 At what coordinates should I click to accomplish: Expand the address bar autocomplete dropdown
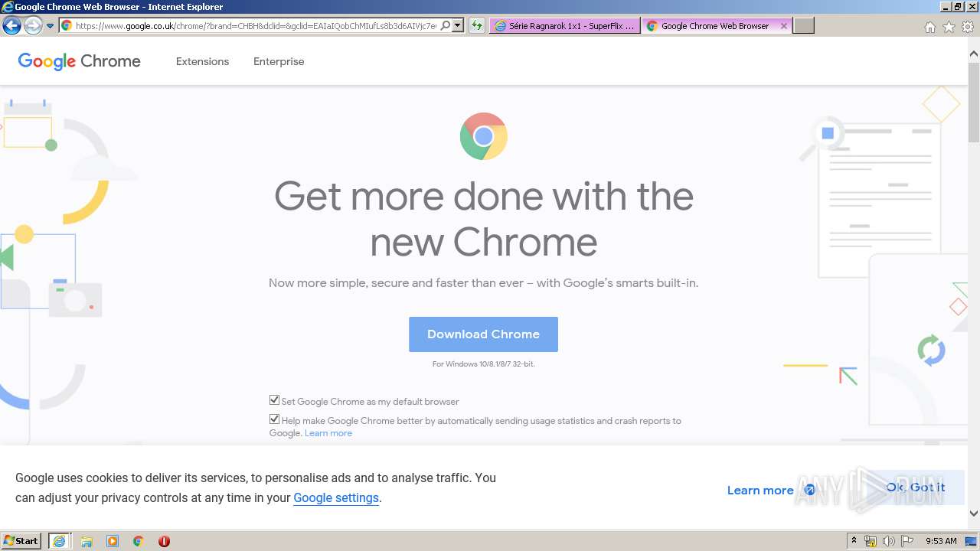click(458, 25)
